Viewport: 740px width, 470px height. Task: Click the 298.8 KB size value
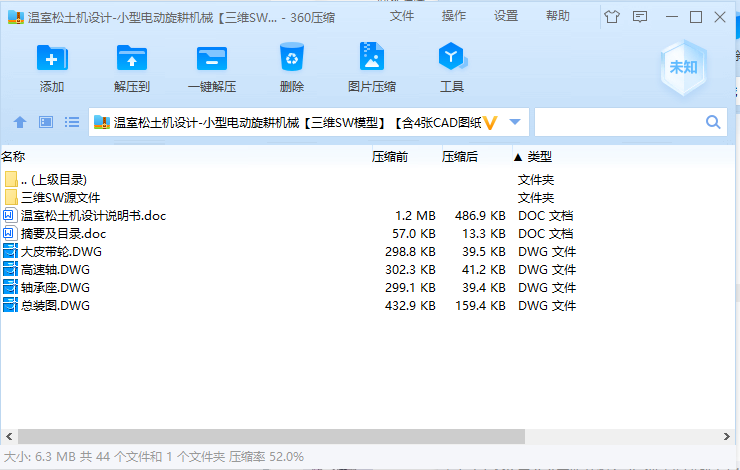click(x=410, y=252)
